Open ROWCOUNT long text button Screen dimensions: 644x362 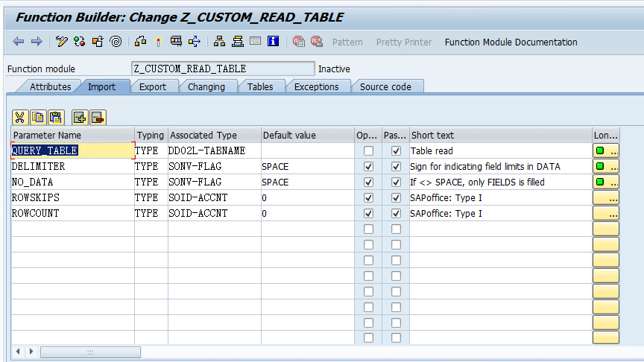[606, 213]
